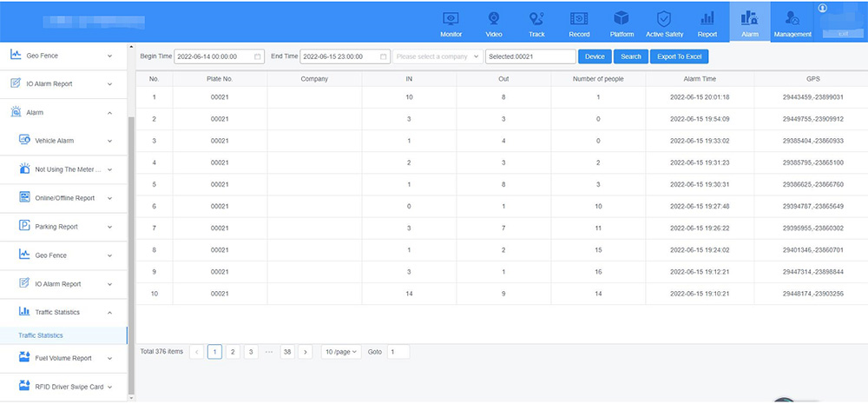Click the Search button

631,56
